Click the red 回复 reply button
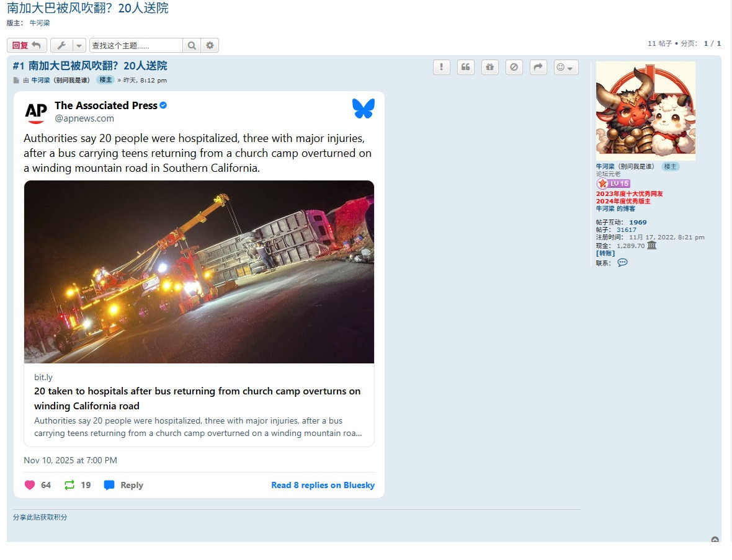 [27, 45]
